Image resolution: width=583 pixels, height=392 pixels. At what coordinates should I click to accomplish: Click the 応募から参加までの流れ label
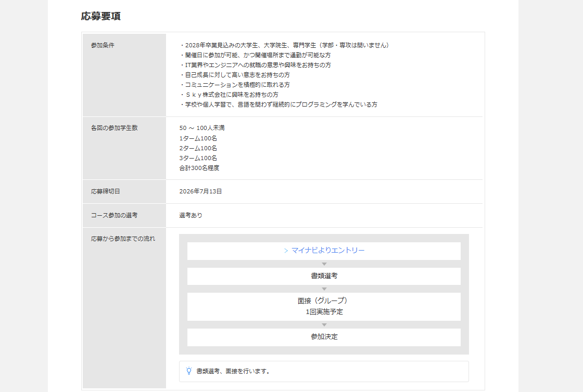tap(123, 239)
